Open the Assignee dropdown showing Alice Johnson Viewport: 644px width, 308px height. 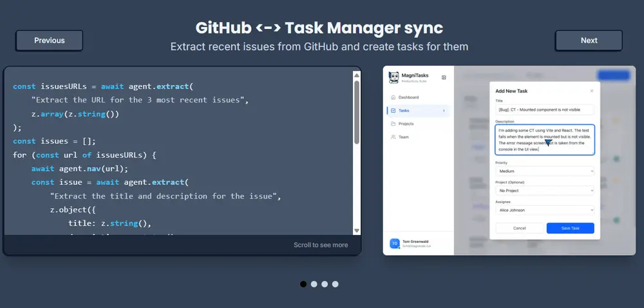[544, 209]
